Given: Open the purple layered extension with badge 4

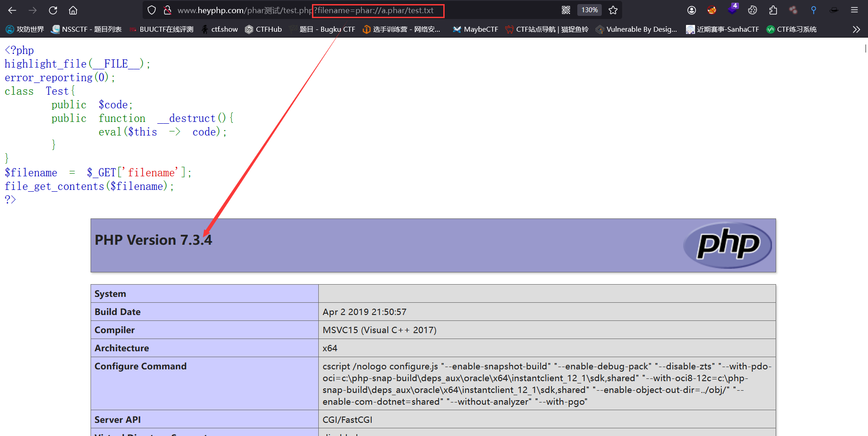Looking at the screenshot, I should 732,9.
